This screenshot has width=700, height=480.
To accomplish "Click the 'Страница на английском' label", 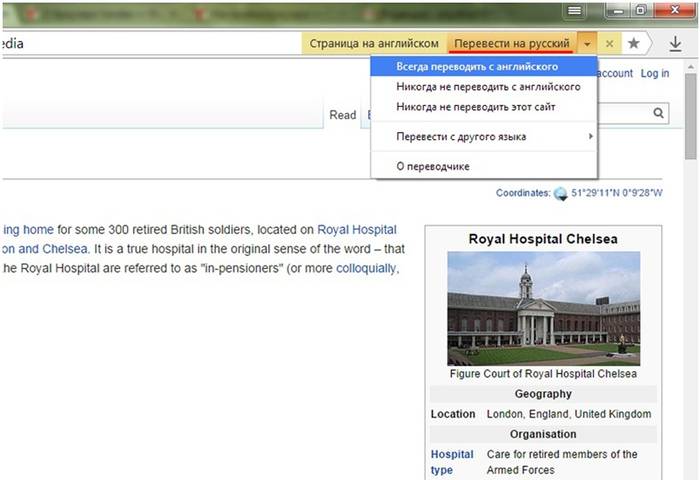I will point(373,44).
